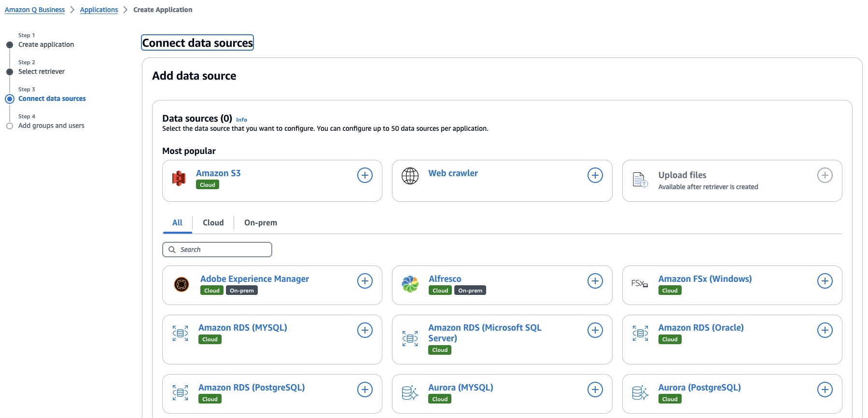Click On-prem badge under Adobe Experience Manager
The width and height of the screenshot is (868, 418).
click(x=242, y=291)
